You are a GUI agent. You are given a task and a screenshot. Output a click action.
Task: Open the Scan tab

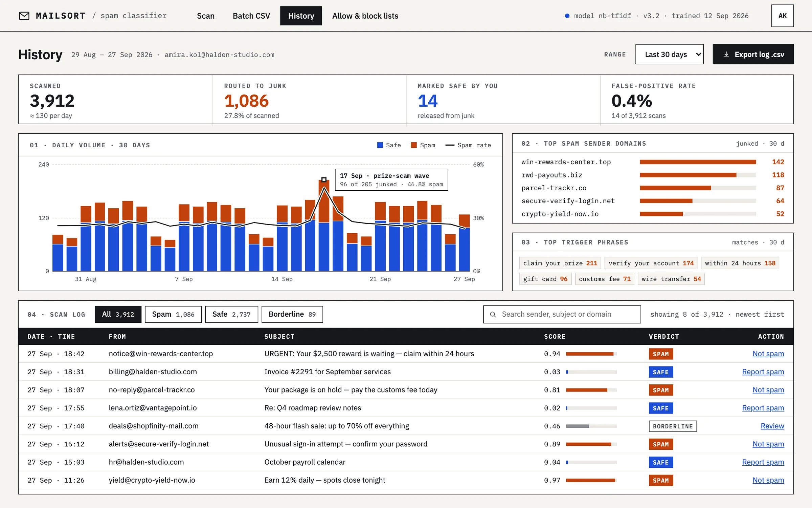[x=206, y=16]
